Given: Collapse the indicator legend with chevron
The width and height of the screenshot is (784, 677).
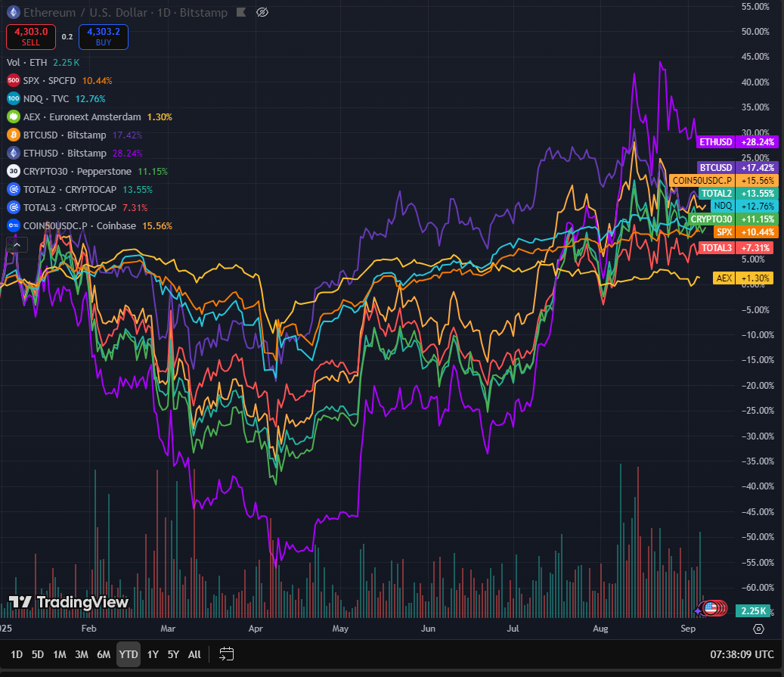Looking at the screenshot, I should (17, 244).
